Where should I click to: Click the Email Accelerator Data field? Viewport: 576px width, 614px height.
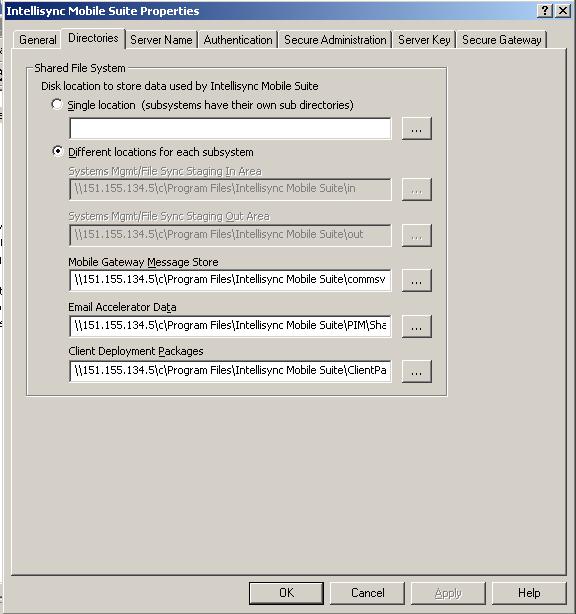(x=230, y=326)
